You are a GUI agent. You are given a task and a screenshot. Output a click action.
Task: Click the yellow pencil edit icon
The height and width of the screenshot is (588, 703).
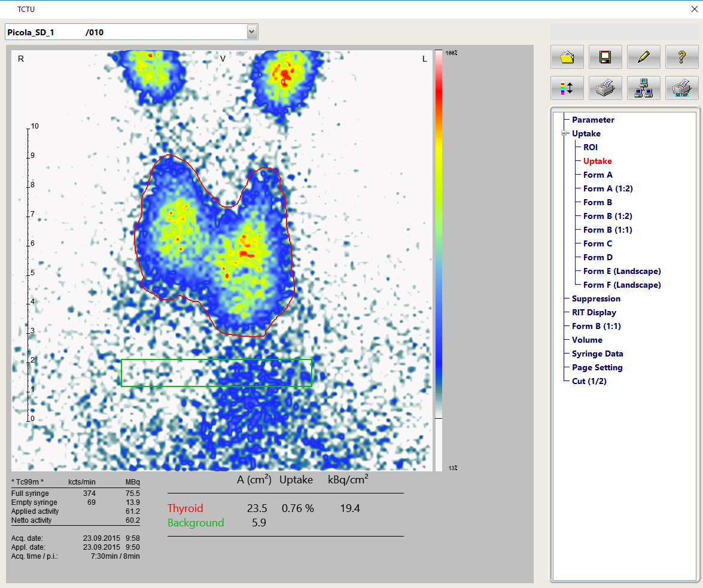click(643, 57)
